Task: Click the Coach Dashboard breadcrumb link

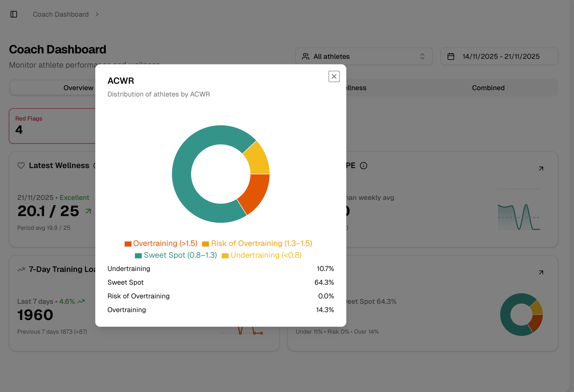Action: [x=61, y=14]
